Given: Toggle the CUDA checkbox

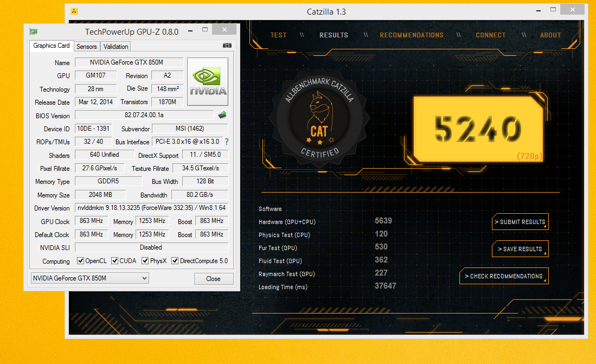Looking at the screenshot, I should (x=114, y=260).
